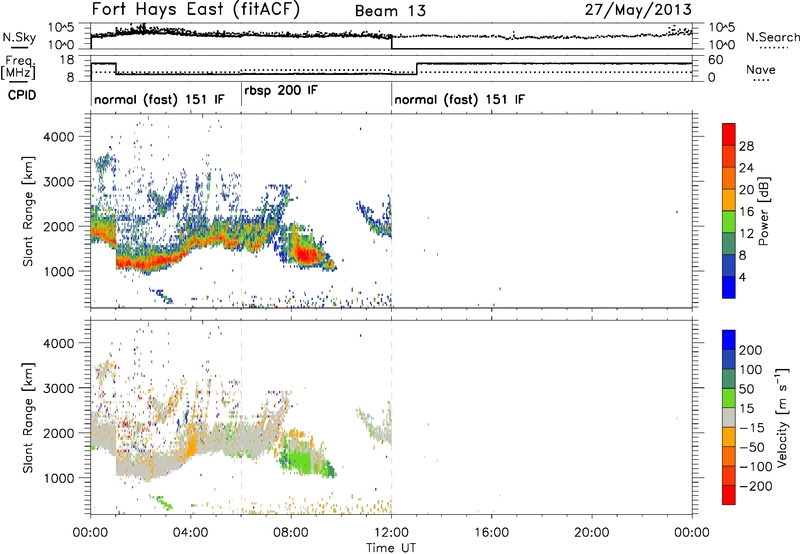Click the "Time UT" axis title
The image size is (800, 554).
(x=391, y=547)
